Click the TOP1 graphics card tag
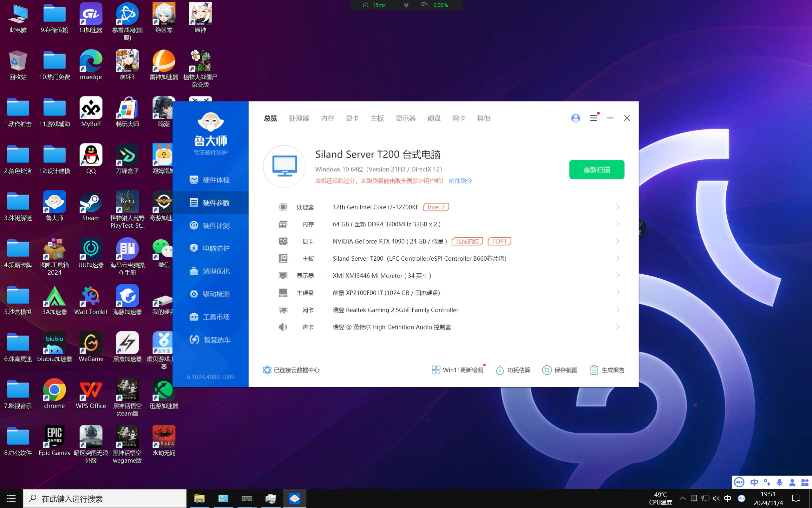The height and width of the screenshot is (508, 812). 499,241
